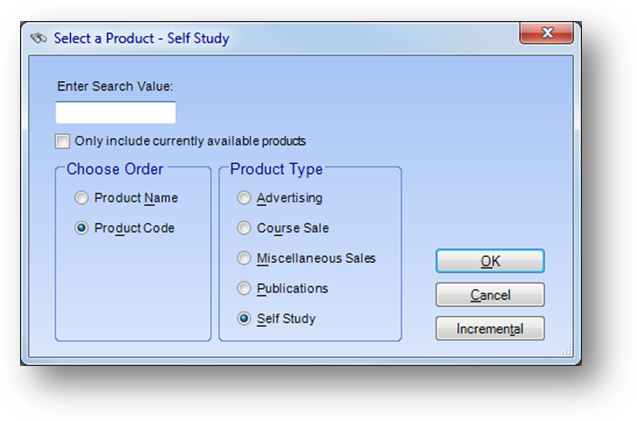This screenshot has height=421, width=637.
Task: Click the Enter Search Value text box
Action: pyautogui.click(x=116, y=113)
